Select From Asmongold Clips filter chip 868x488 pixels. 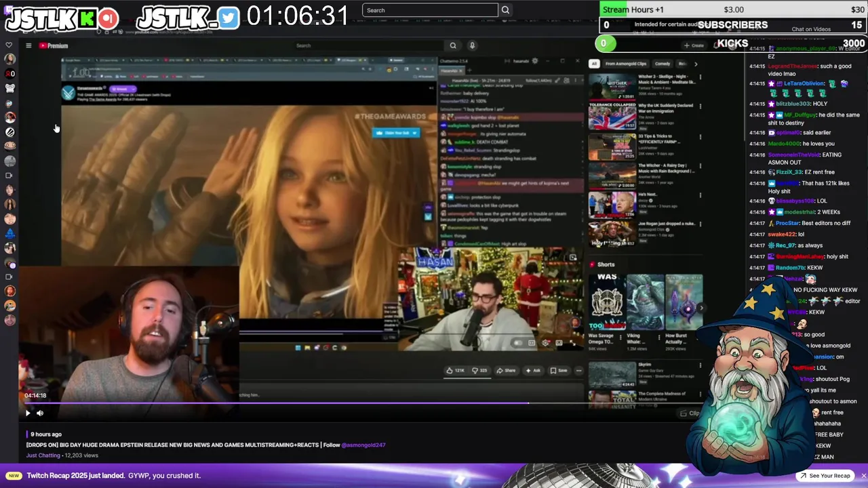point(626,64)
